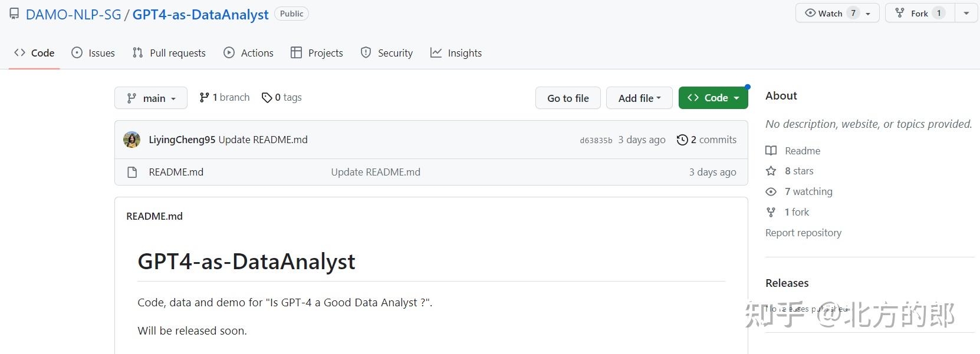Image resolution: width=980 pixels, height=354 pixels.
Task: Click the branch icon beside 1 branch
Action: point(204,97)
